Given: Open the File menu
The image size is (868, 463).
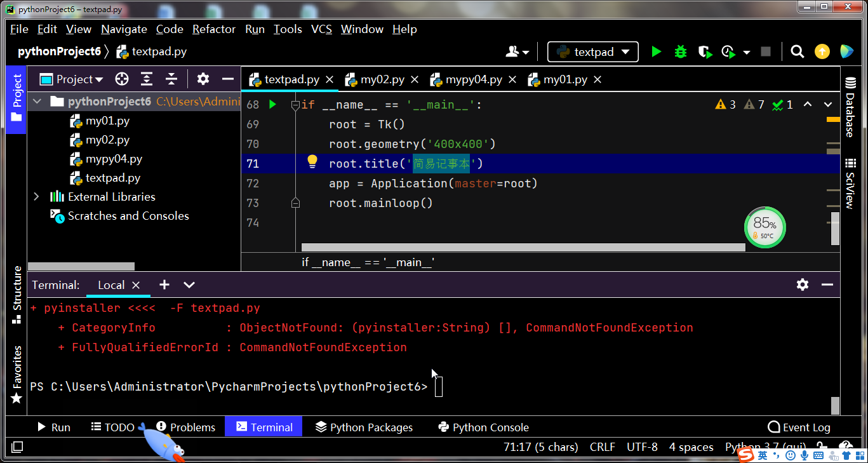Looking at the screenshot, I should click(x=19, y=29).
